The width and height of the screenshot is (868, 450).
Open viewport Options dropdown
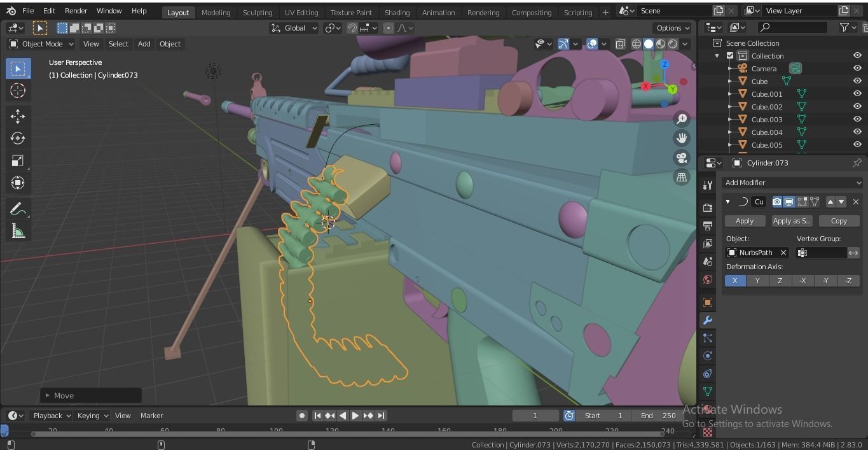673,28
